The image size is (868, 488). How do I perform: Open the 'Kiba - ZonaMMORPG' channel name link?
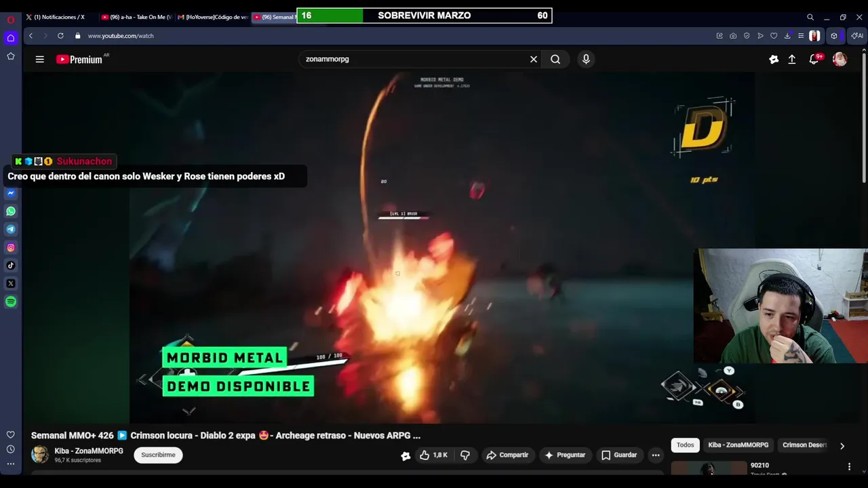click(x=89, y=451)
